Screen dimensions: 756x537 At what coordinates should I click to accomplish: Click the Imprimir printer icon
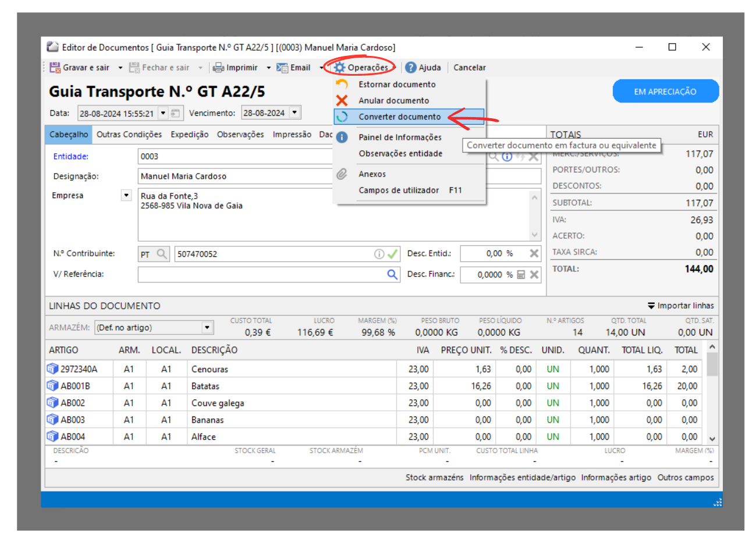coord(218,68)
